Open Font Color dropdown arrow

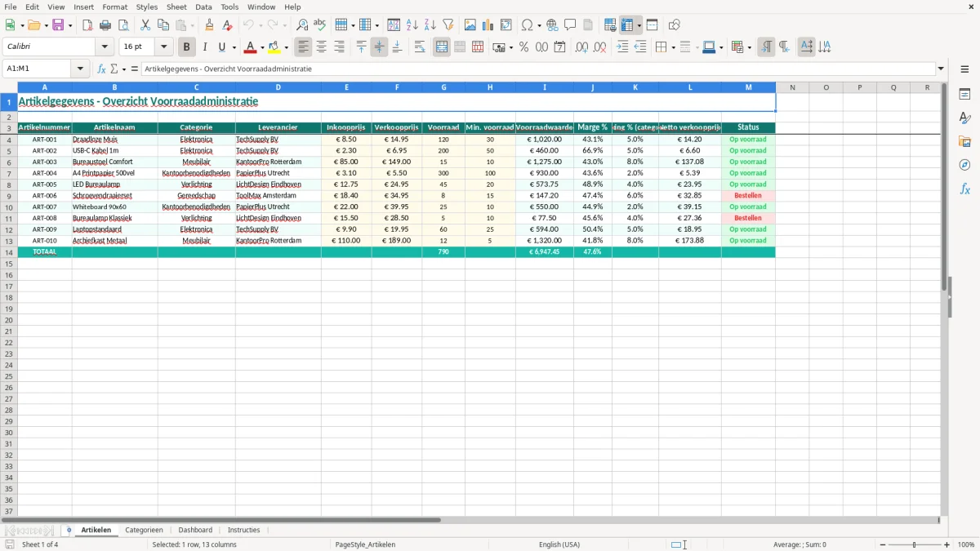(x=261, y=47)
